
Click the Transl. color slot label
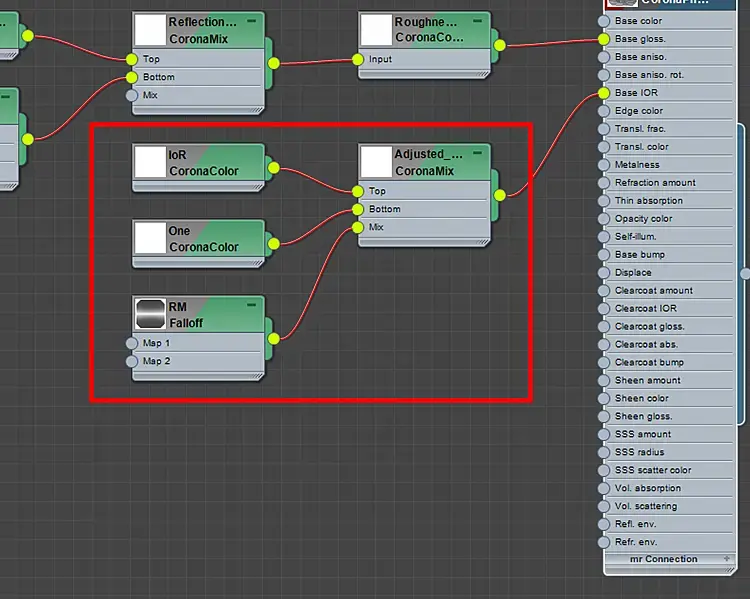point(641,147)
